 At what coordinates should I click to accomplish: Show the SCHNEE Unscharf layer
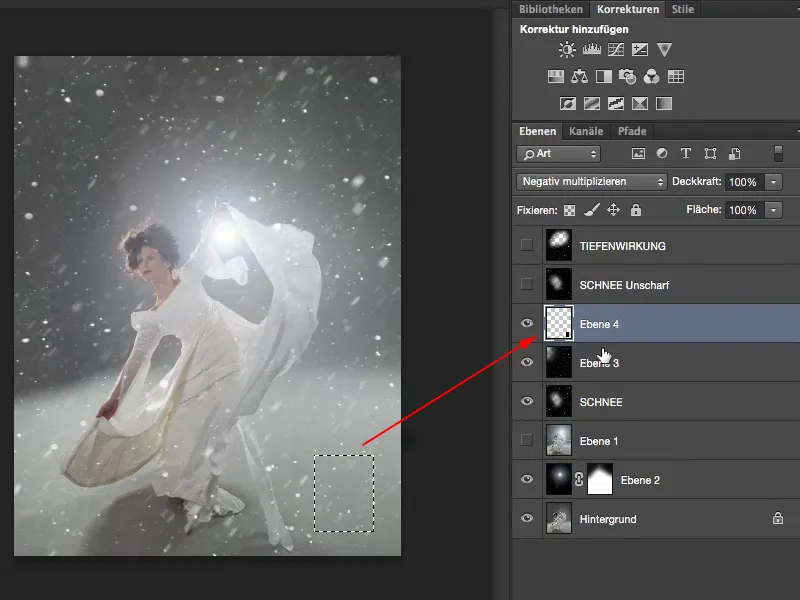(527, 284)
